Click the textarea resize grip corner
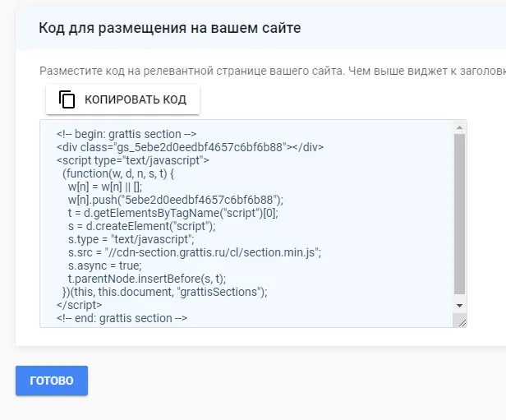 462,322
